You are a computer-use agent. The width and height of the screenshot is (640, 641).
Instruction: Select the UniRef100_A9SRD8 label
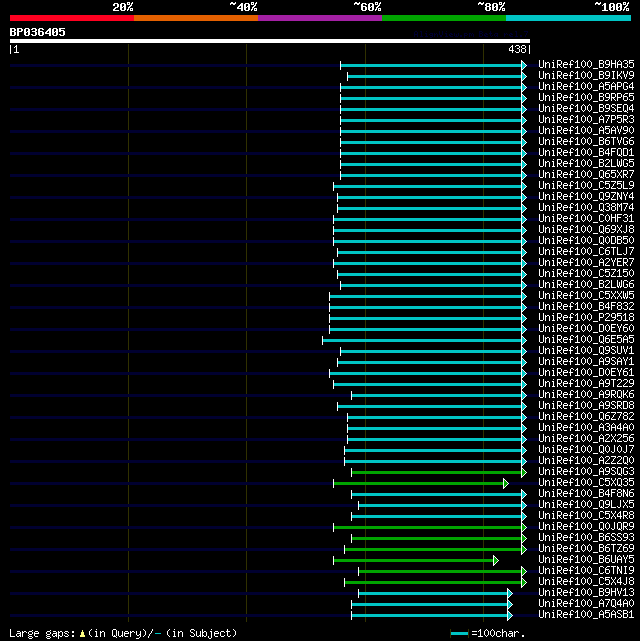[x=586, y=406]
